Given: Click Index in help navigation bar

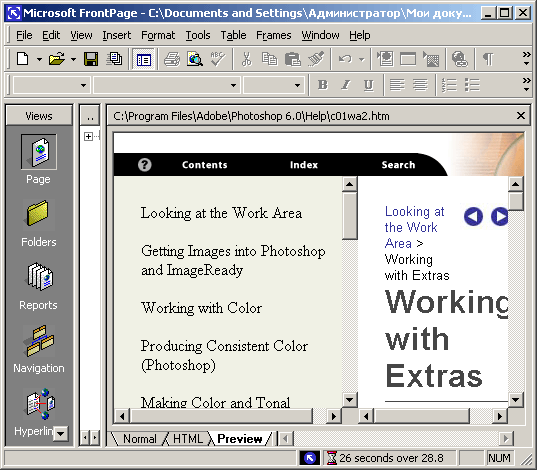Looking at the screenshot, I should (x=304, y=165).
